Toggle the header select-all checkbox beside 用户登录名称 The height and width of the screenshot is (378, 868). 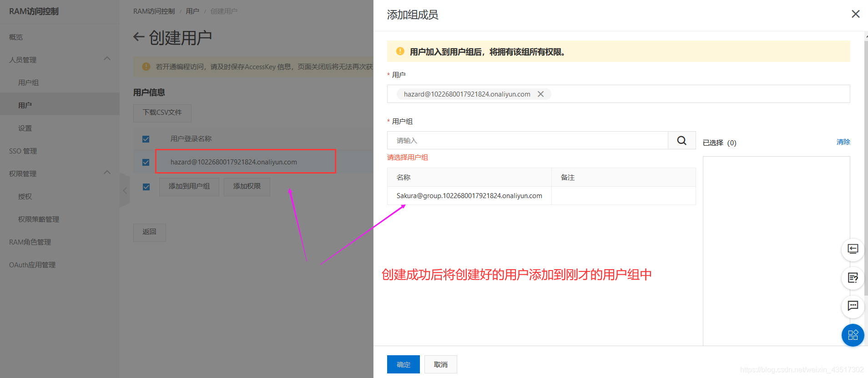146,139
